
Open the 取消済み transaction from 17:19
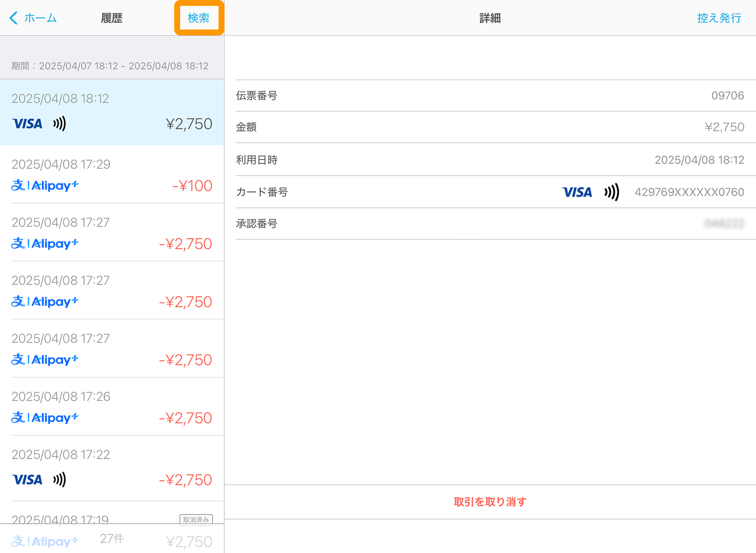click(x=112, y=519)
